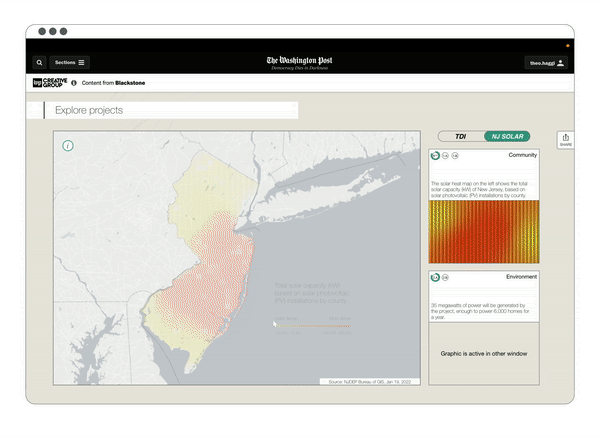Click the solar capacity legend gradient bar

coord(313,326)
